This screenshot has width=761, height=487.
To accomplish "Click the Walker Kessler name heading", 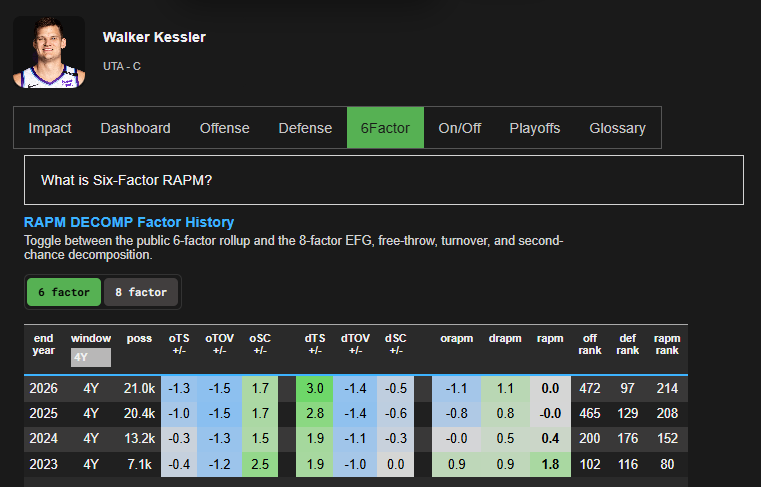I will (x=154, y=37).
